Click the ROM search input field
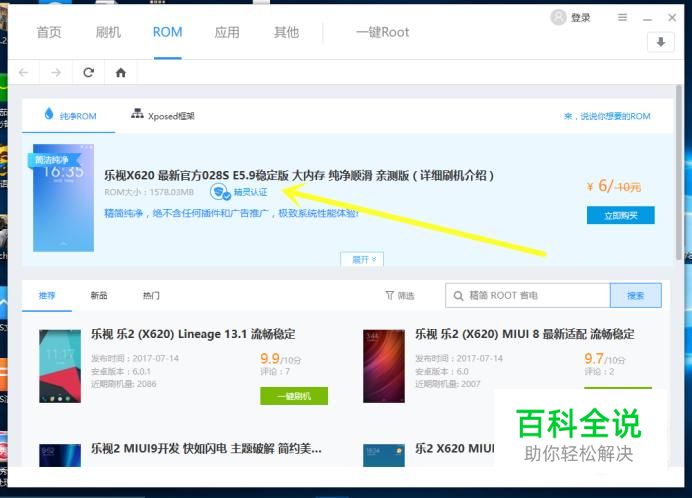The height and width of the screenshot is (498, 692). click(x=528, y=295)
